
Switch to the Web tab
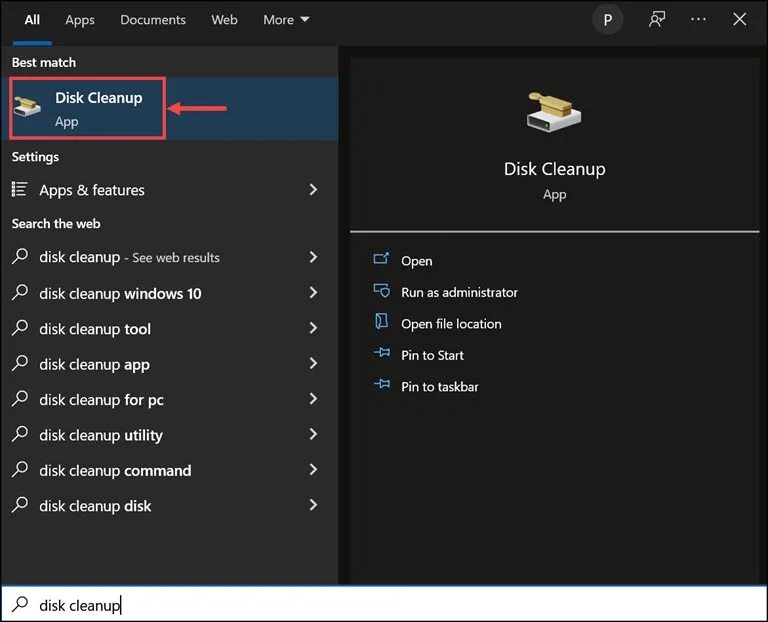tap(224, 20)
